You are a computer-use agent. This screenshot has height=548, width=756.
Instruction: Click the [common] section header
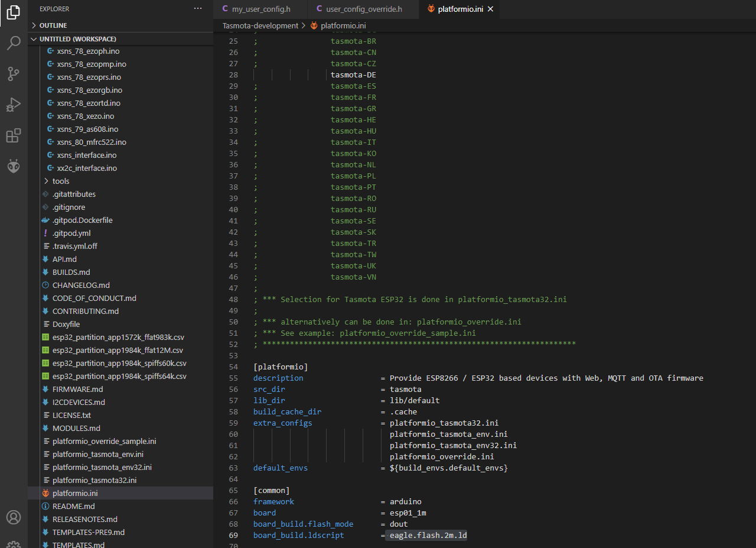(x=272, y=490)
